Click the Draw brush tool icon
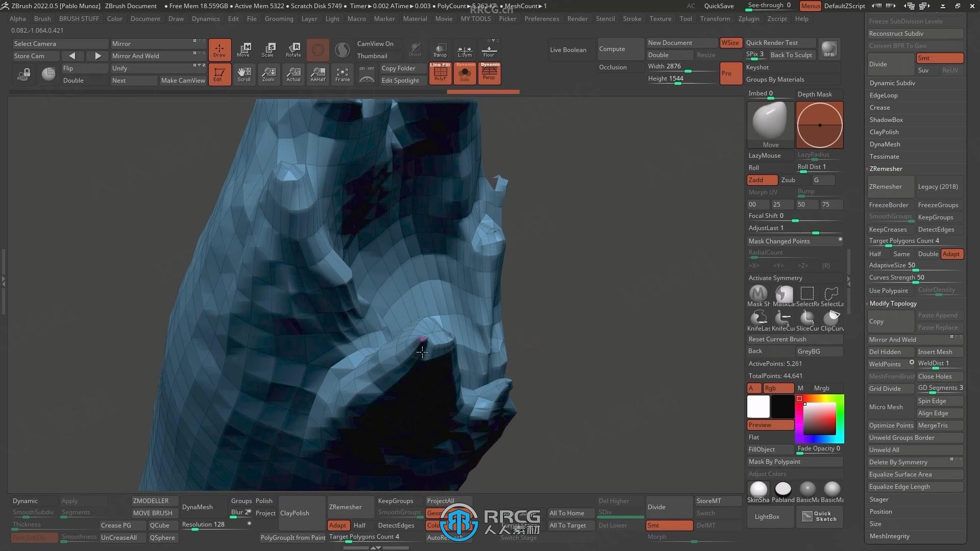Image resolution: width=980 pixels, height=551 pixels. (x=219, y=49)
